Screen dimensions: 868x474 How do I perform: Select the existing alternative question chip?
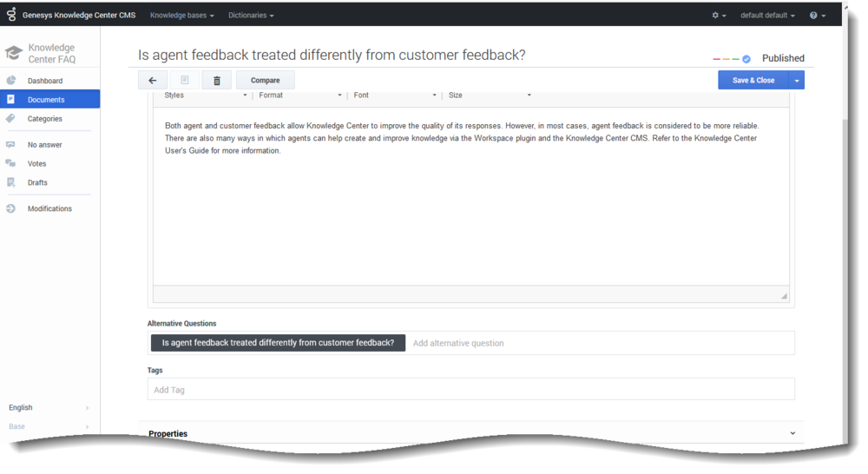point(278,343)
